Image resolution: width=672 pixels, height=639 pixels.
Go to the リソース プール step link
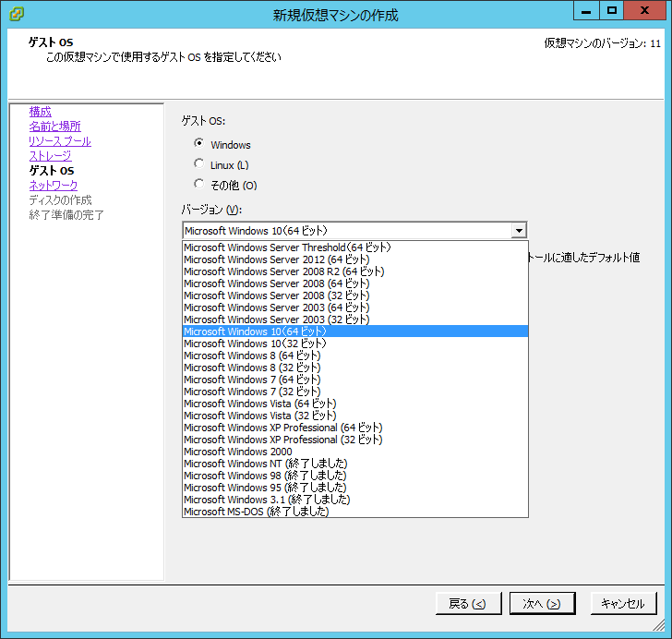point(60,141)
